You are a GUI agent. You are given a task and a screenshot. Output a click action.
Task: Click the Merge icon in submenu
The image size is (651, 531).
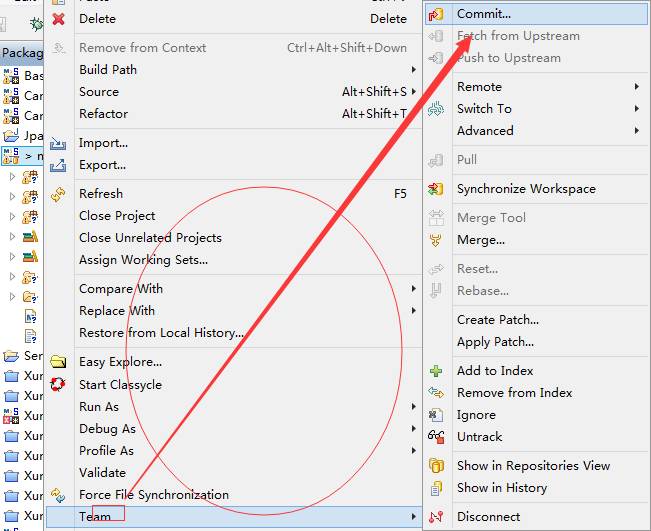(x=436, y=240)
